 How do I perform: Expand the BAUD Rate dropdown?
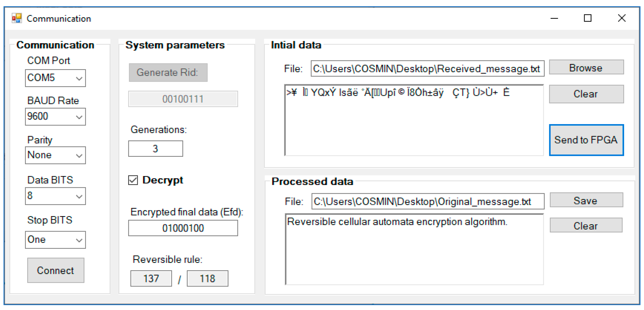pos(79,117)
